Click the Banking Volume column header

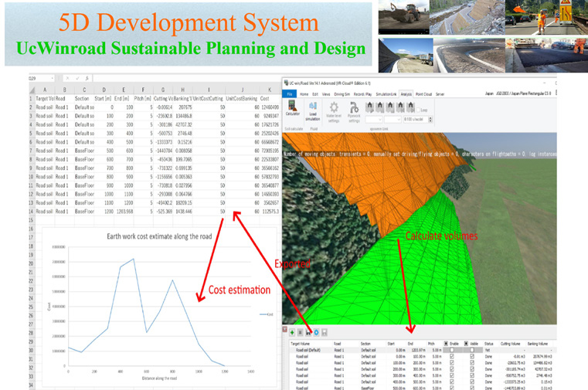(538, 344)
